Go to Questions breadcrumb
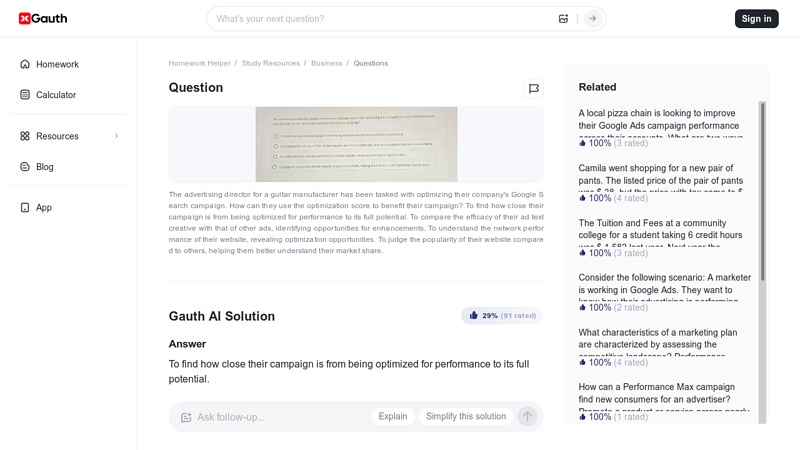 (x=371, y=63)
